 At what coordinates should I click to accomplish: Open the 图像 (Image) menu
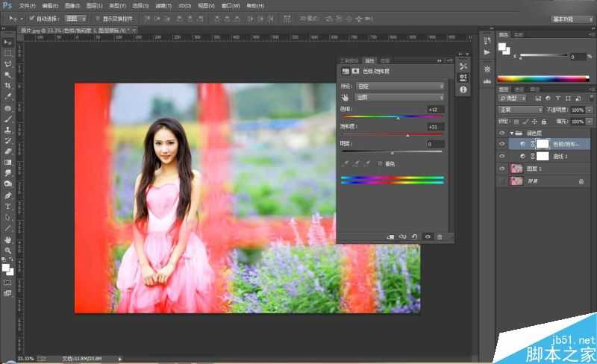pos(73,5)
